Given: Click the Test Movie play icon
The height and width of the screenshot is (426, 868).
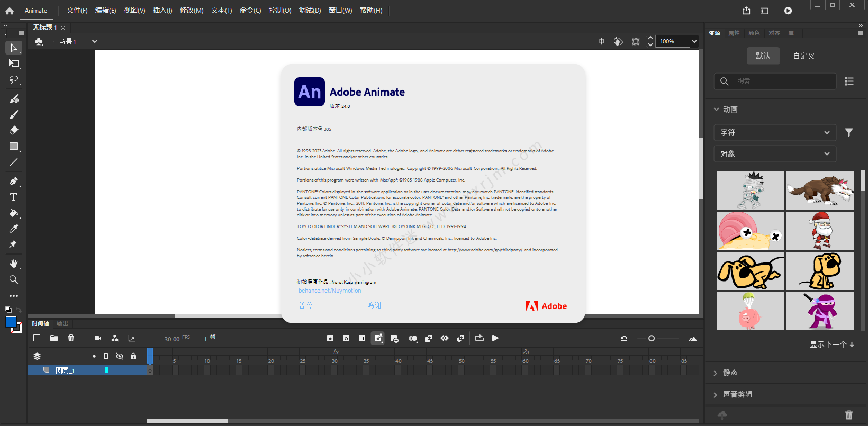Looking at the screenshot, I should click(x=788, y=11).
